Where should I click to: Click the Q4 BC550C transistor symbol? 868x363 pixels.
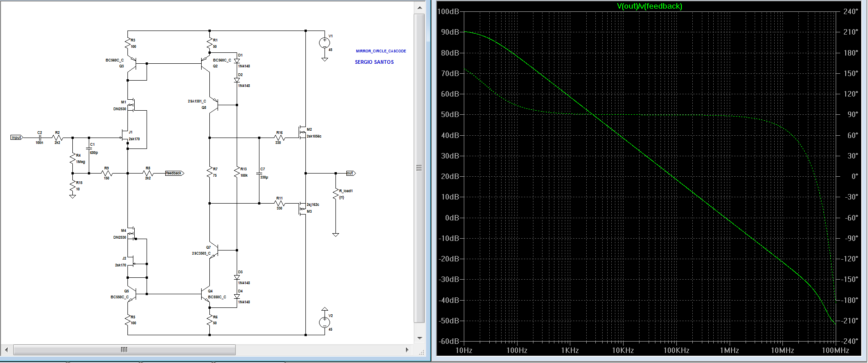pos(205,294)
